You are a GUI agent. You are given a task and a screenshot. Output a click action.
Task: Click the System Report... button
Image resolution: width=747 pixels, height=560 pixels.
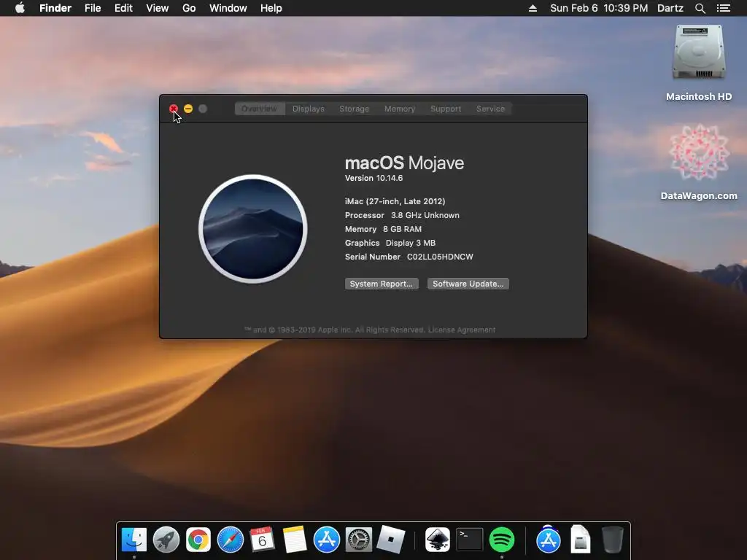(x=382, y=284)
